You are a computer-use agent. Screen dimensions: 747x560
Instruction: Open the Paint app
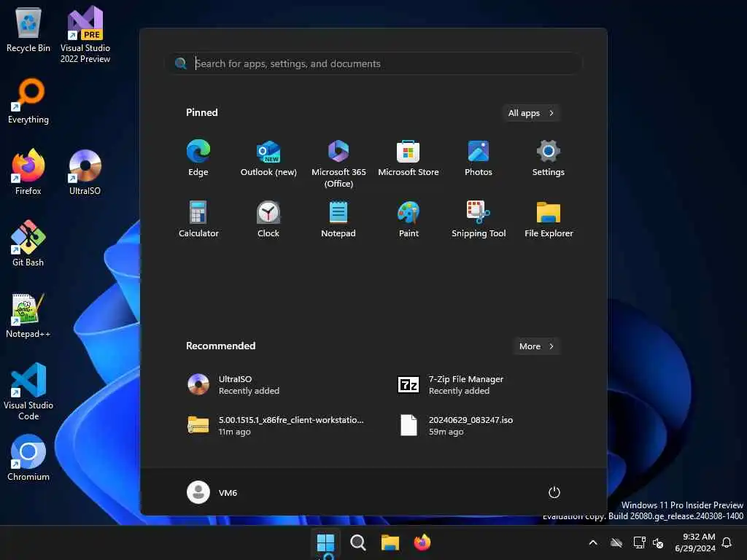[x=409, y=219]
